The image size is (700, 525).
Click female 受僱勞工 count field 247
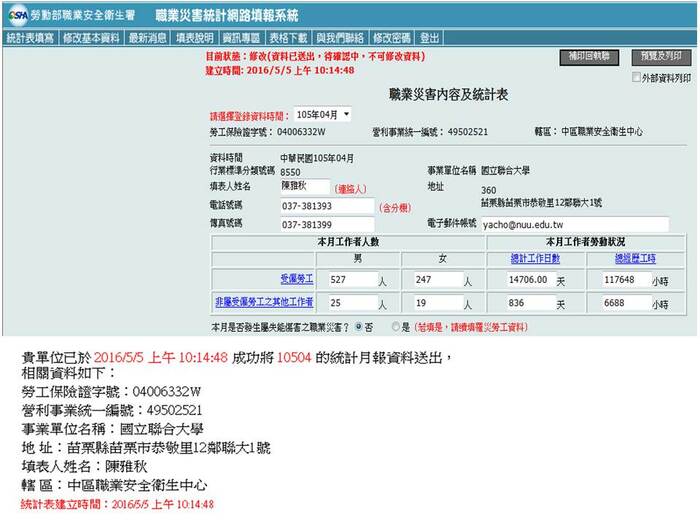click(x=439, y=279)
